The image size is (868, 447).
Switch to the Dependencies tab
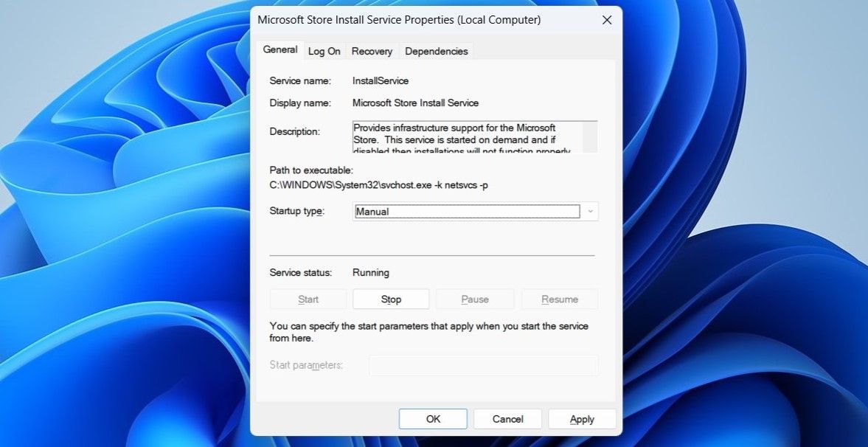[435, 51]
